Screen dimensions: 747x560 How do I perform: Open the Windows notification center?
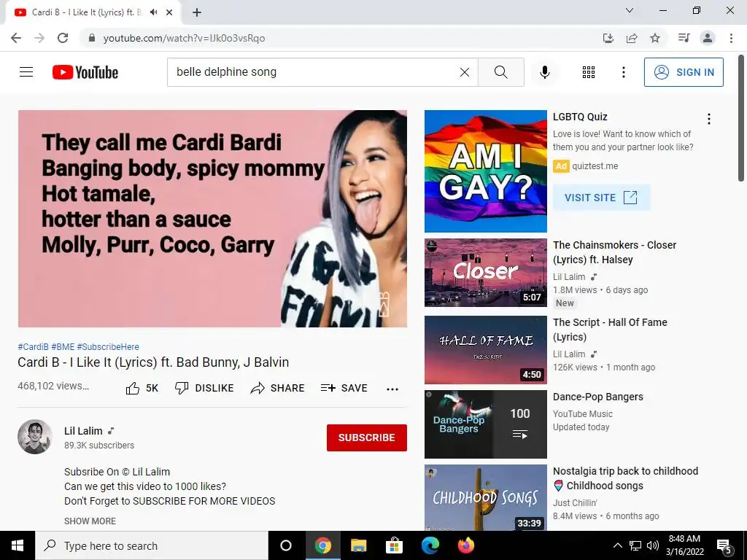coord(724,545)
